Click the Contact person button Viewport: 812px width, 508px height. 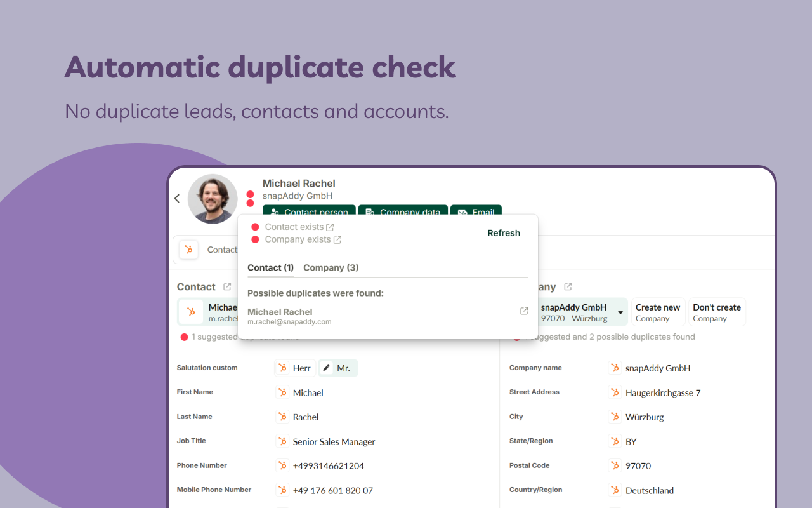point(310,210)
